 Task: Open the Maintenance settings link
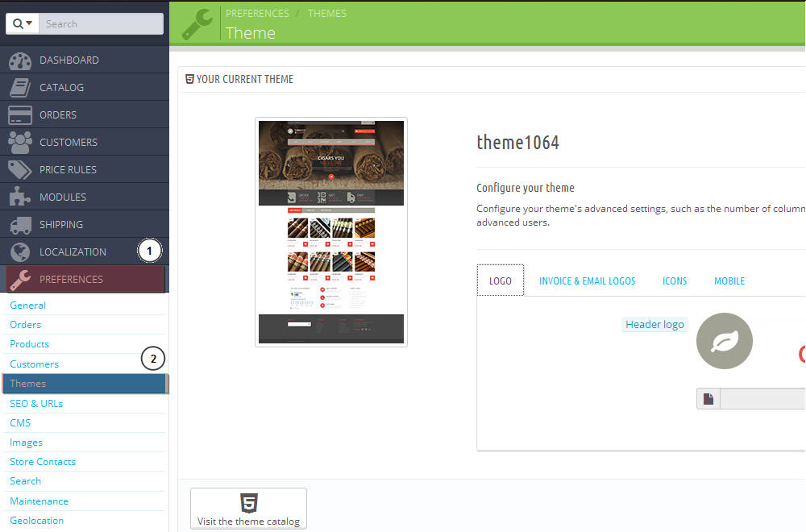[39, 501]
